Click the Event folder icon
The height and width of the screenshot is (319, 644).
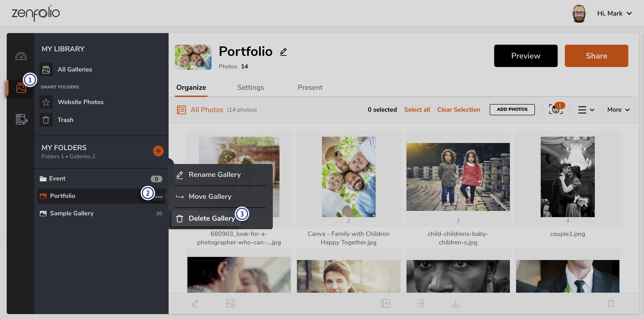43,179
